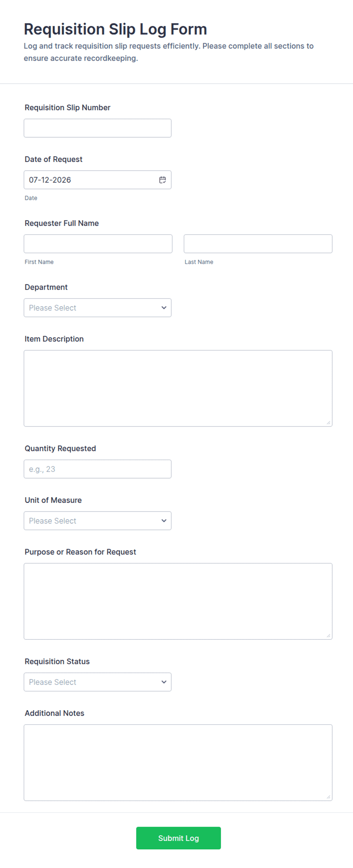Click inside Additional Notes text area

click(x=178, y=763)
